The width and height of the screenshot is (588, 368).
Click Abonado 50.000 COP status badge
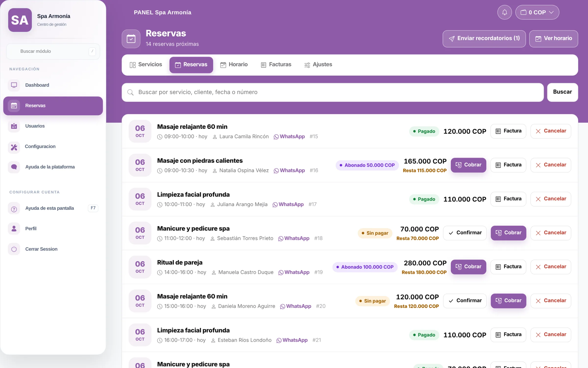(x=367, y=165)
